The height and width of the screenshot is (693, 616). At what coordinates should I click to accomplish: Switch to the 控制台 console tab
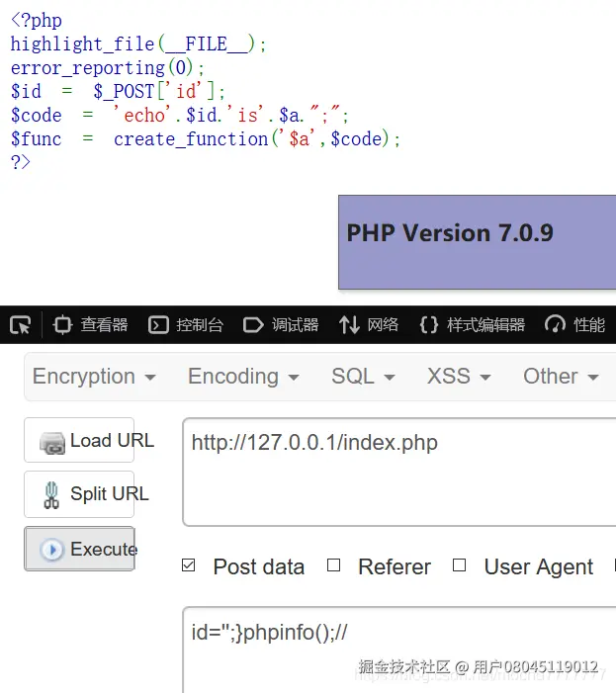(186, 325)
